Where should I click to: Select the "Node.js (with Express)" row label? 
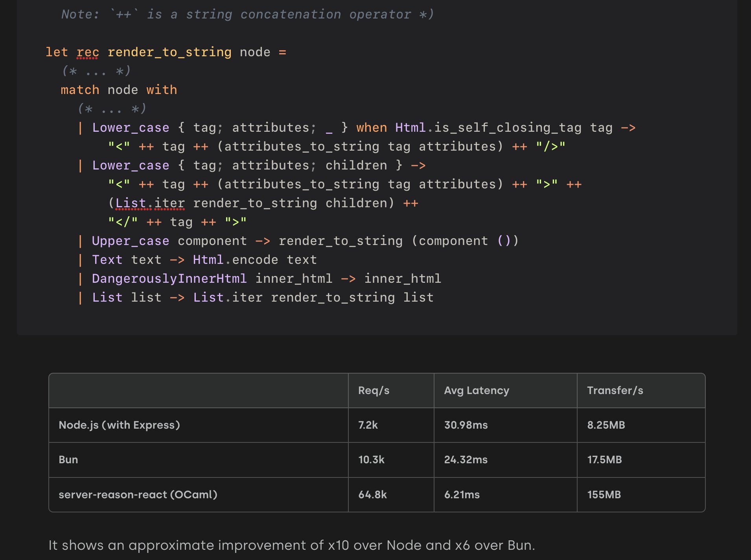tap(119, 425)
